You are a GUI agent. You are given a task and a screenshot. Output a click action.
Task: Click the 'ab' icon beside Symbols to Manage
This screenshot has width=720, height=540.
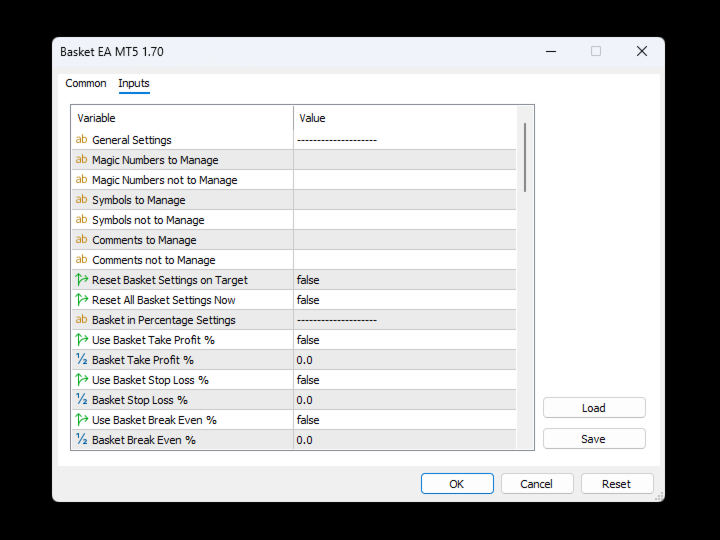coord(81,200)
